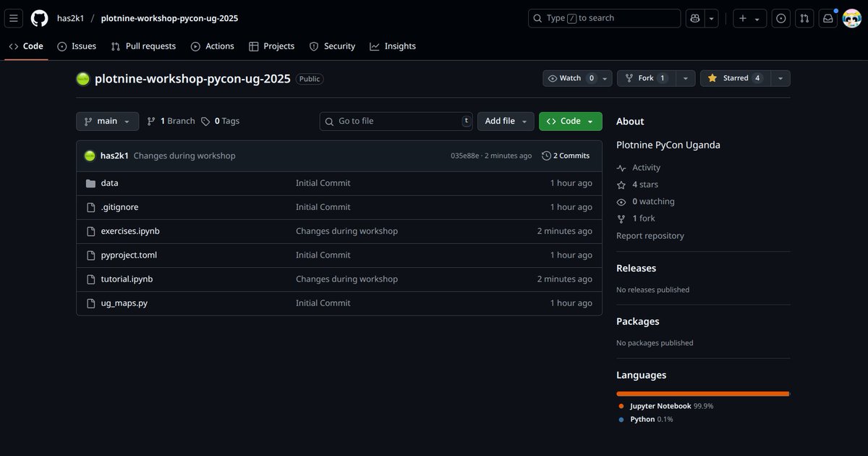This screenshot has width=868, height=456.
Task: Switch to the Actions tab
Action: [213, 46]
